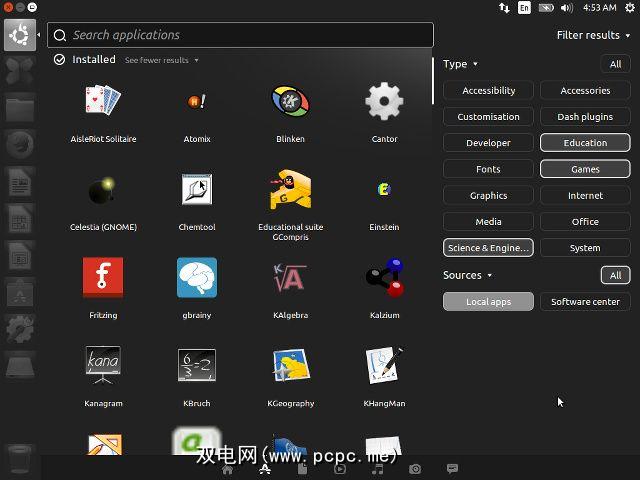Click the dash results vertical scrollbar

(x=432, y=81)
